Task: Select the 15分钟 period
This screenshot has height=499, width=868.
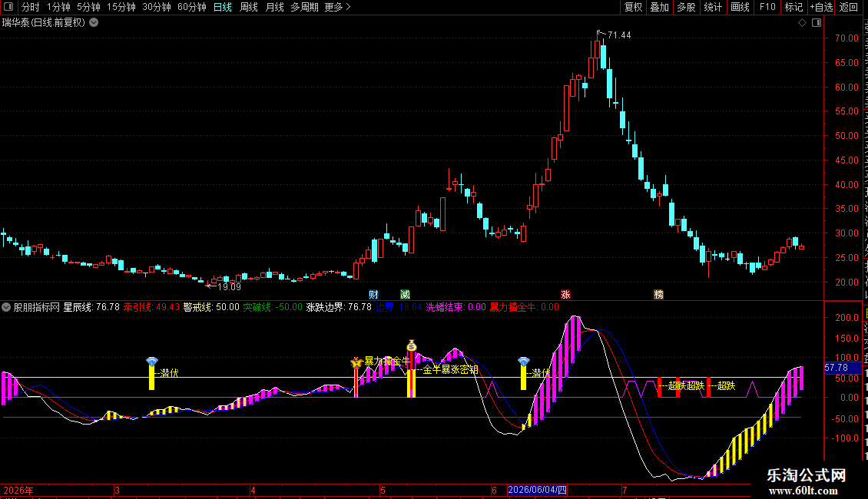Action: click(x=121, y=7)
